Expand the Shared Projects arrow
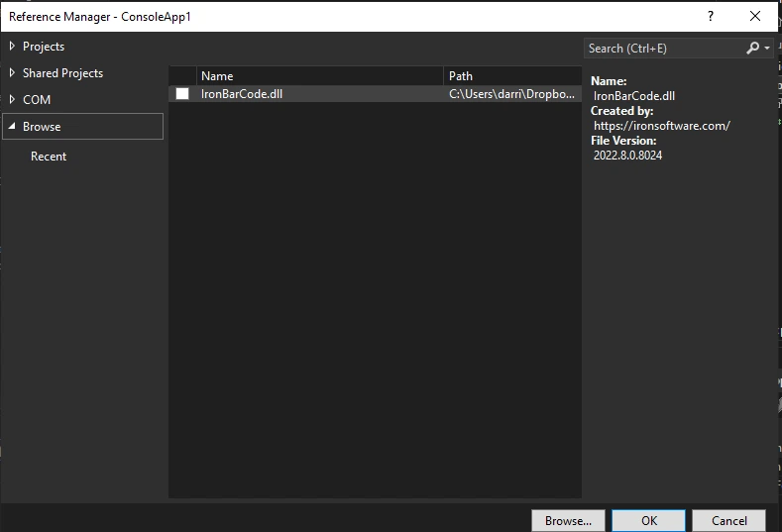 point(12,73)
